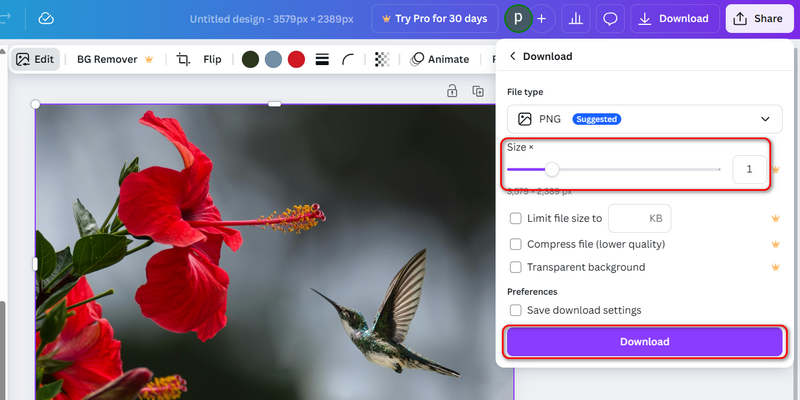Click the cloud save status icon

46,18
